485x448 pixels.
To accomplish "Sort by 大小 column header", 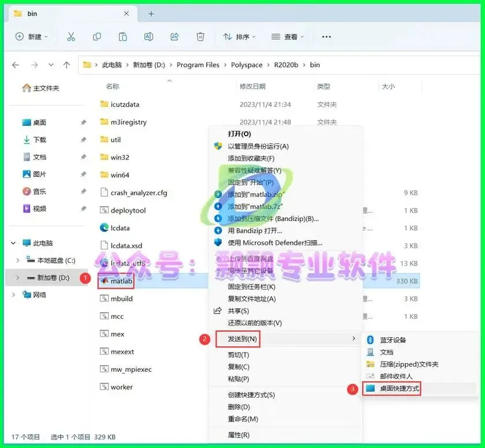I will coord(388,86).
